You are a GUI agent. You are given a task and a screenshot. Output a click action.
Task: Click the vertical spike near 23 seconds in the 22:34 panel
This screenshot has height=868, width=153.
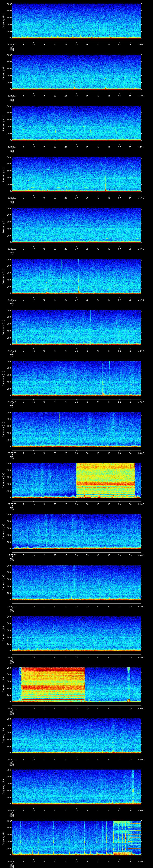[x=61, y=275]
